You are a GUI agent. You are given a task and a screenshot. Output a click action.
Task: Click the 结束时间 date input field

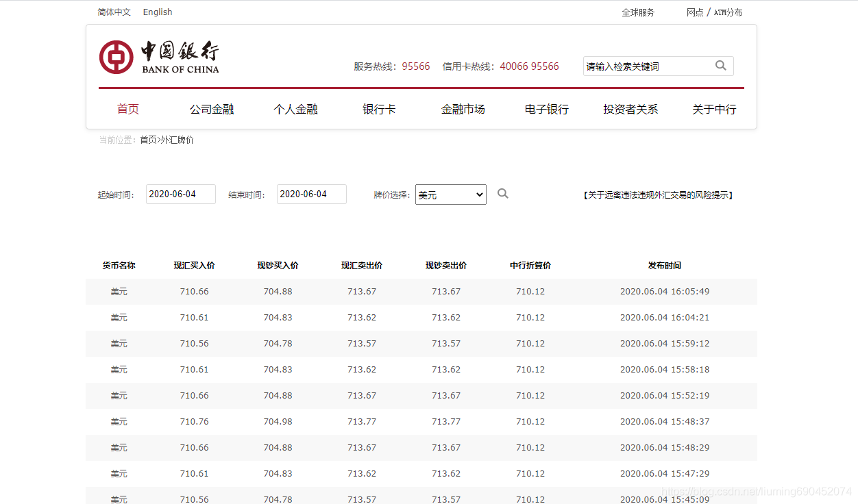[311, 194]
